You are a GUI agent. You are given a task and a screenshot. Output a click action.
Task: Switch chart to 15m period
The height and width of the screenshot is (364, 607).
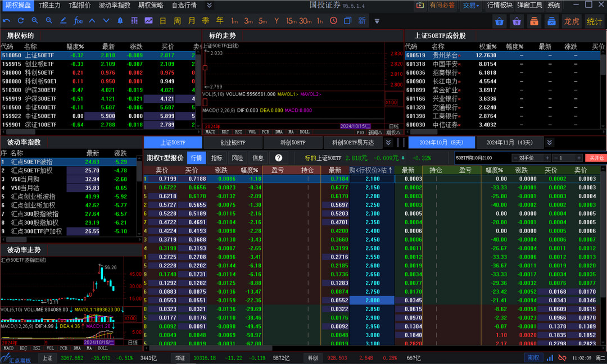tap(291, 21)
